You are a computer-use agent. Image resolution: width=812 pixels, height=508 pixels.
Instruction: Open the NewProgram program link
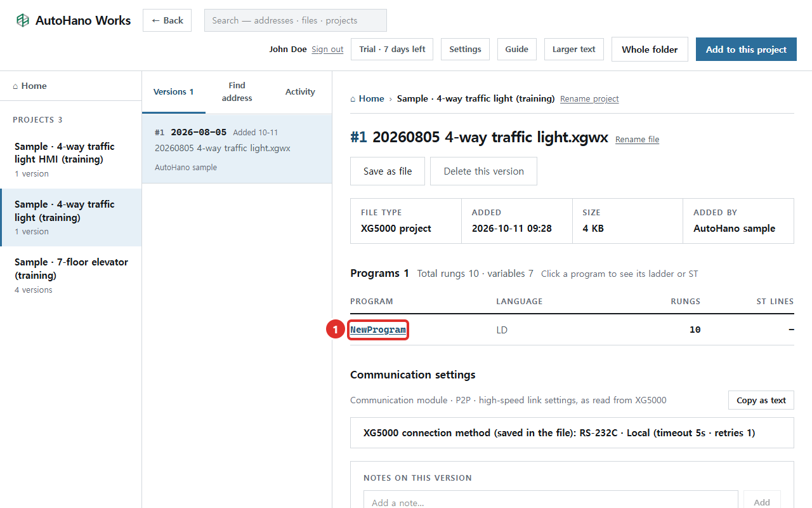[x=378, y=330]
